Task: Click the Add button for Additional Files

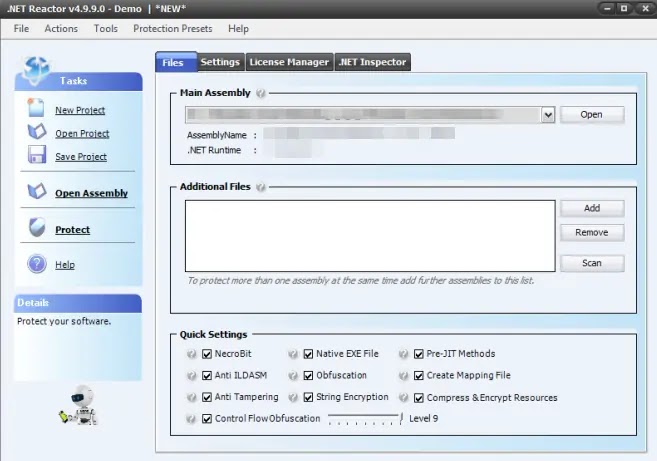Action: click(592, 208)
